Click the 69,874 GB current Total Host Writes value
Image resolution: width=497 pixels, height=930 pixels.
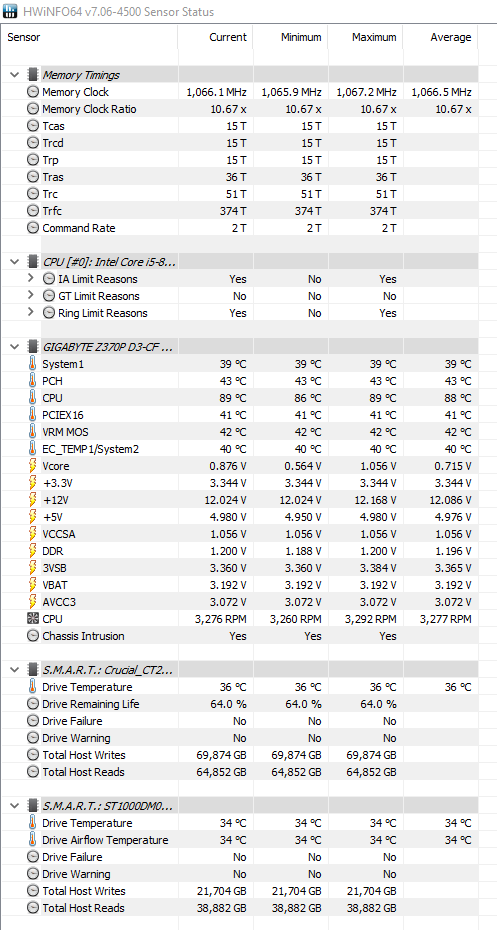tap(221, 755)
